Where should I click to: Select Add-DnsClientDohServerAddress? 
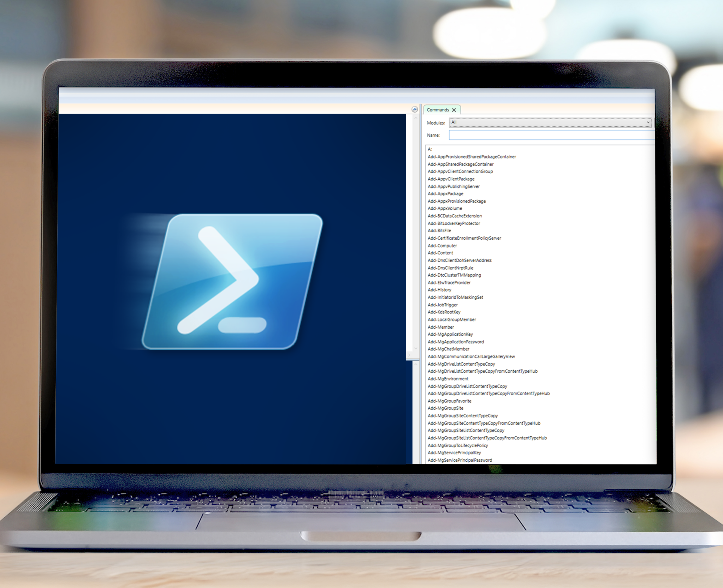pyautogui.click(x=460, y=260)
